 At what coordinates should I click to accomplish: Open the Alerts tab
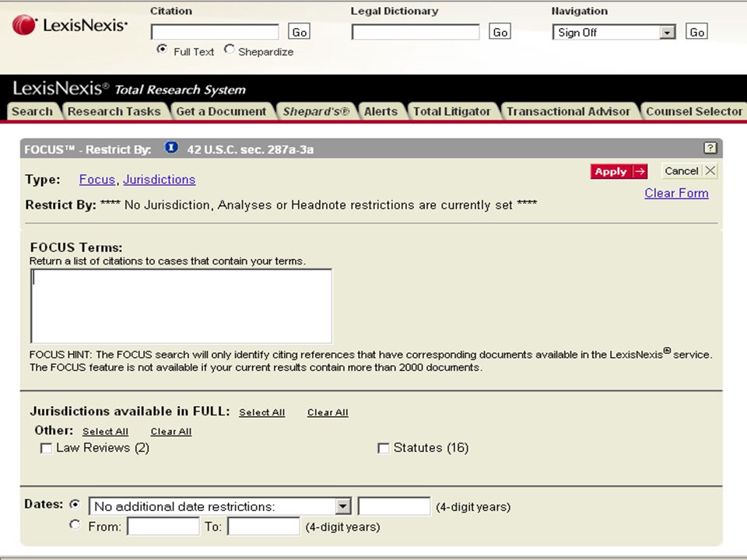pos(381,111)
